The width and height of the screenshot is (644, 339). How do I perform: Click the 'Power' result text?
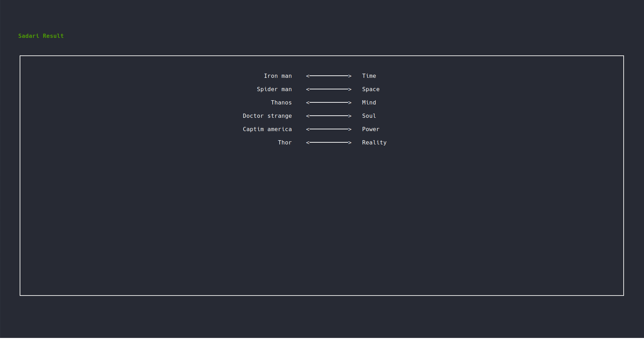pyautogui.click(x=371, y=129)
